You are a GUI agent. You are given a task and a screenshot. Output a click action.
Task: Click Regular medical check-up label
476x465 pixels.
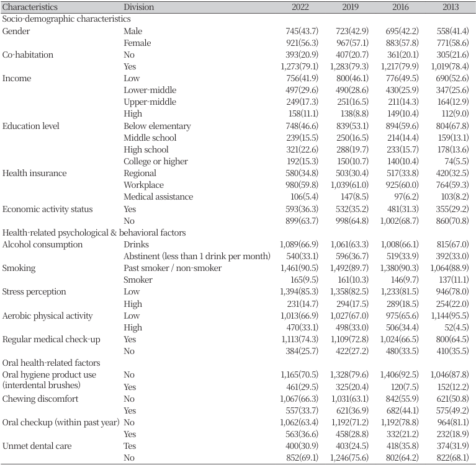point(51,339)
